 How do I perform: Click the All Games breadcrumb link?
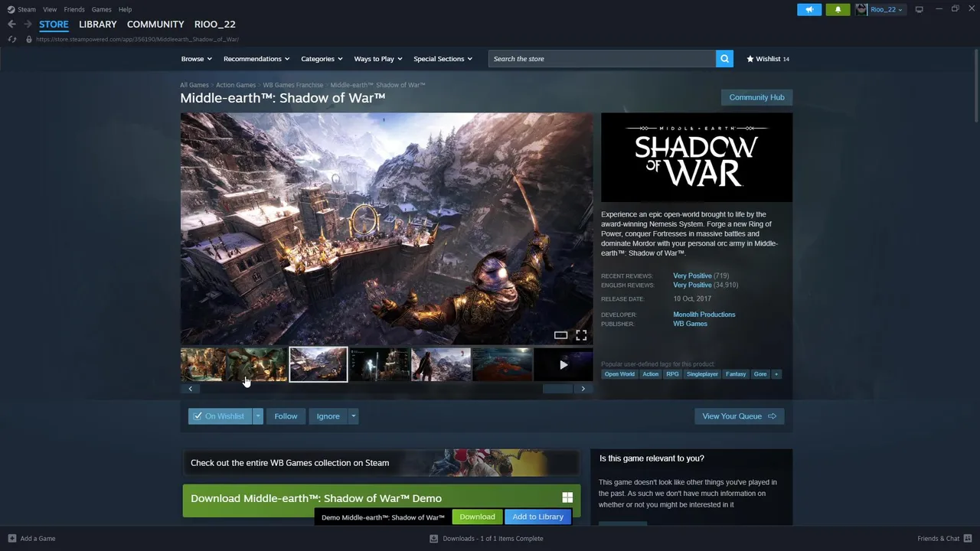[194, 85]
